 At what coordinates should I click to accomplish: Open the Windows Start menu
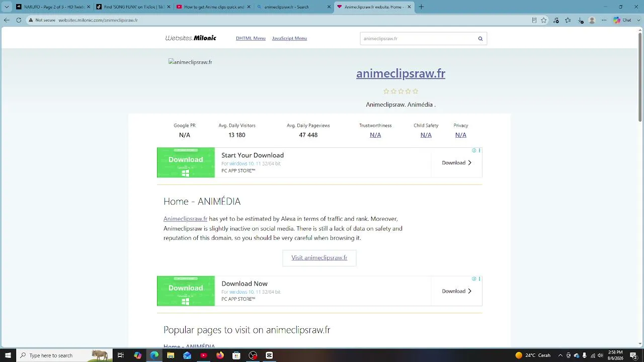tap(8, 355)
